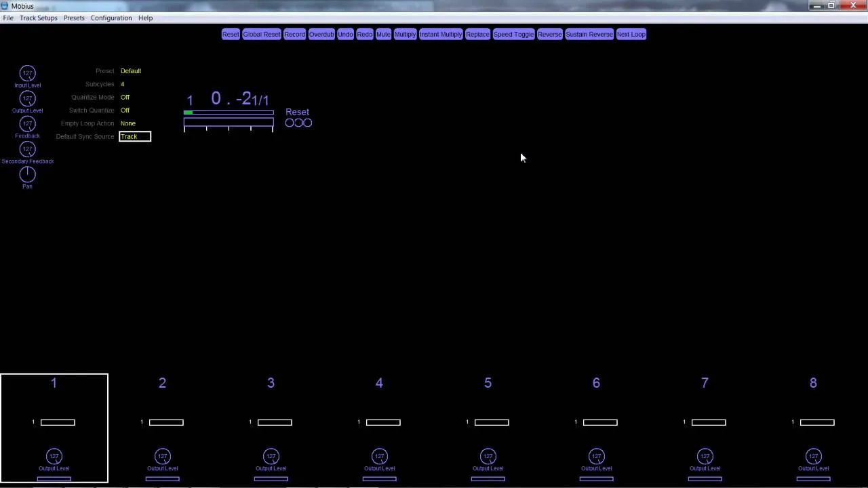Change the Preset value Default
The image size is (868, 488).
pyautogui.click(x=131, y=70)
